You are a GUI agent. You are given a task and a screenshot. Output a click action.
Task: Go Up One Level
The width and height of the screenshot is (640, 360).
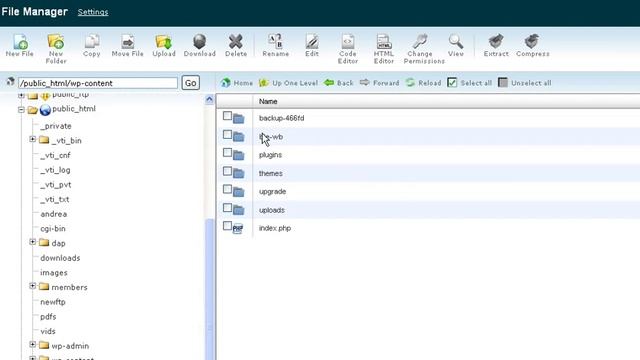coord(289,83)
